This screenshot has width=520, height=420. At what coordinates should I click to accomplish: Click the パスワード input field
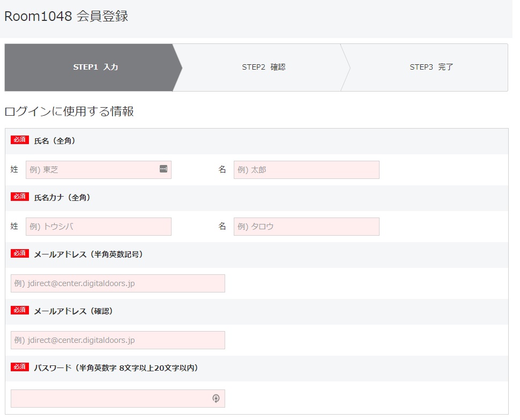coord(118,399)
